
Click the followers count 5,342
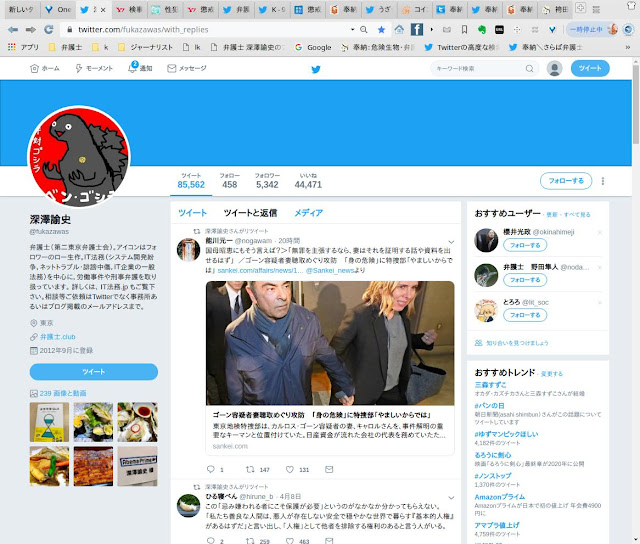pyautogui.click(x=267, y=184)
